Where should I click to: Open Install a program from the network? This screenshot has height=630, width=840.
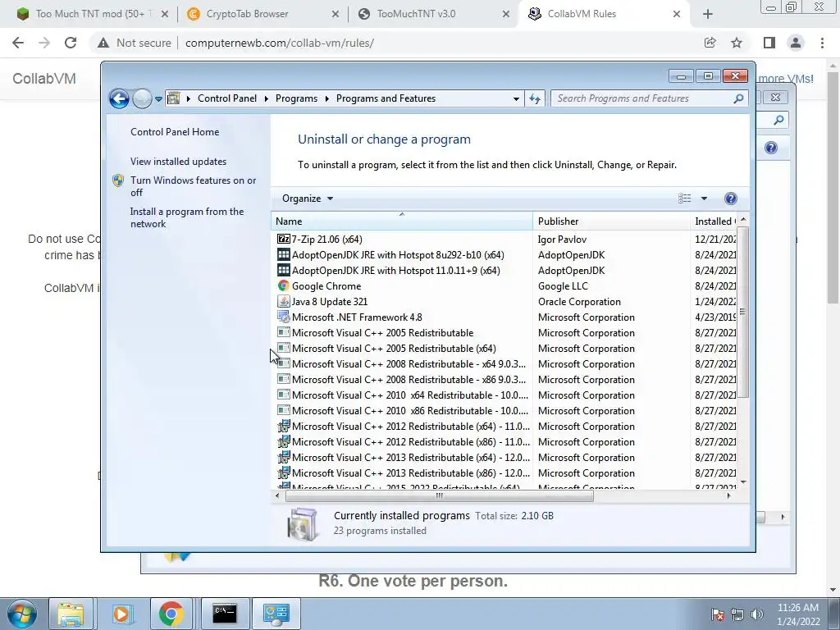pos(186,217)
